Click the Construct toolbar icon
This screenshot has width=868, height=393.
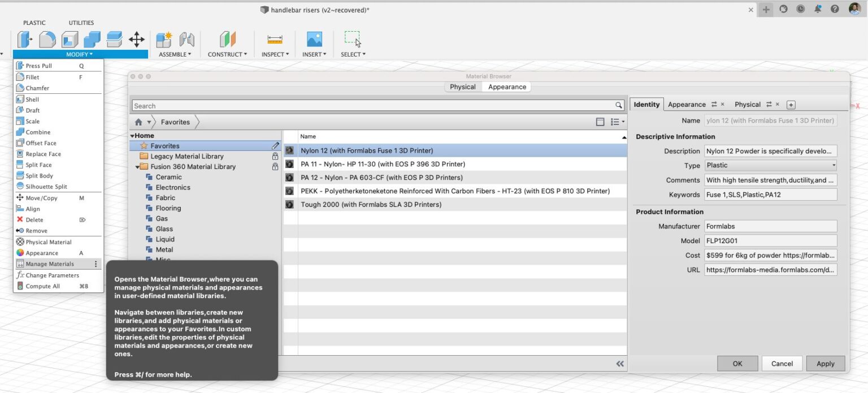(228, 40)
